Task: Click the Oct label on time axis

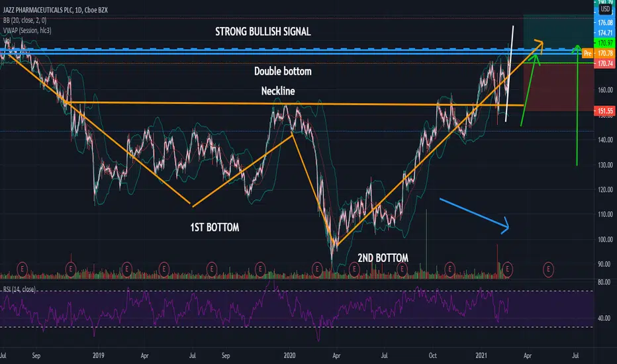Action: pyautogui.click(x=432, y=355)
